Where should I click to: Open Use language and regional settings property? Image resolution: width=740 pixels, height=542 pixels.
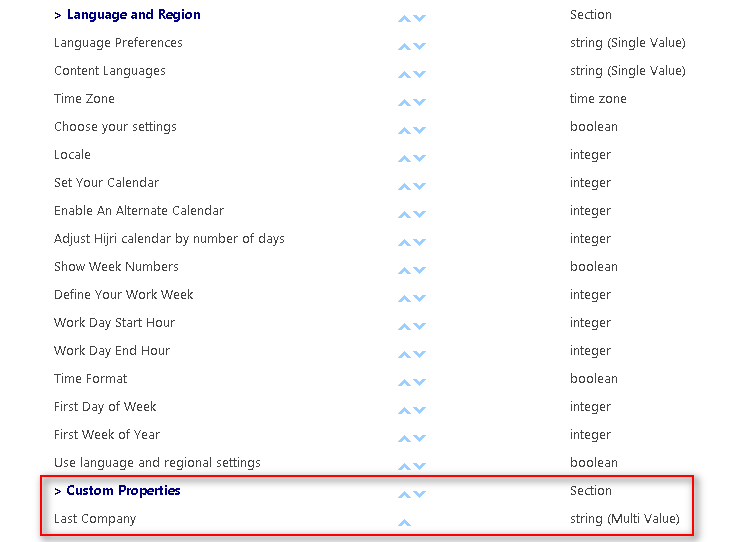157,463
